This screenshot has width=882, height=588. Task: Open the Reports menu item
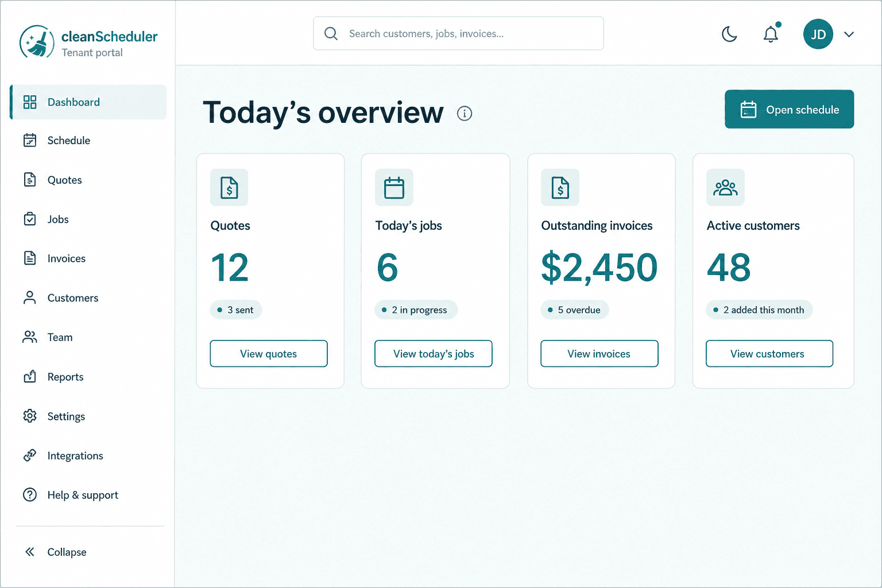point(88,377)
